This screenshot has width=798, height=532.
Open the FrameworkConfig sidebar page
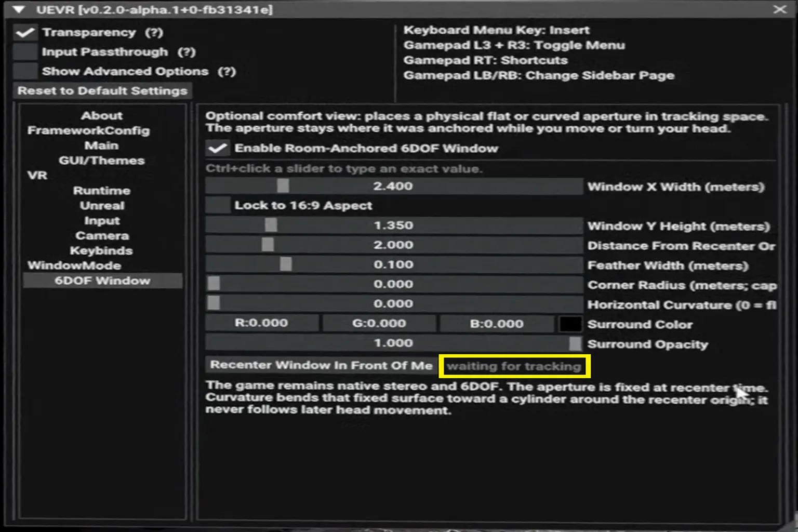coord(88,130)
